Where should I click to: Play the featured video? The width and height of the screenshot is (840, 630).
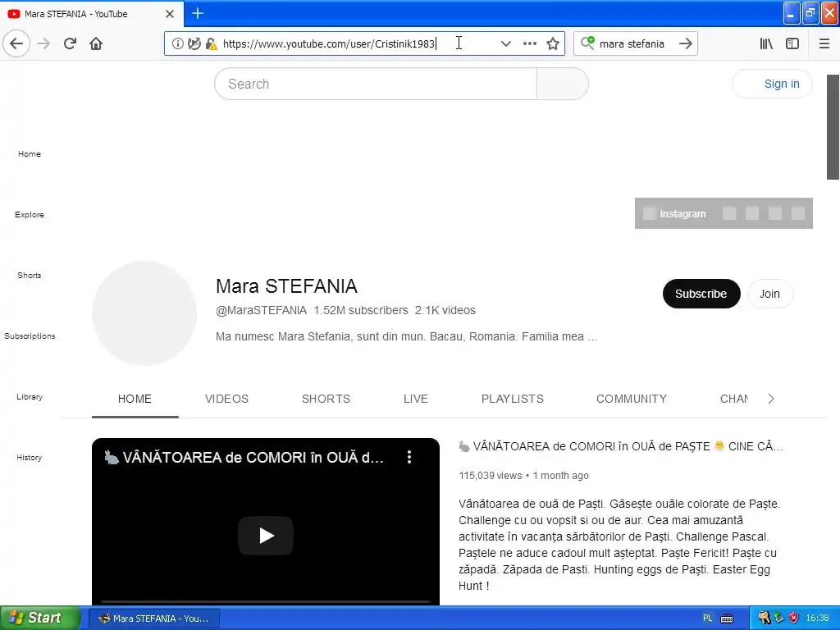(266, 535)
